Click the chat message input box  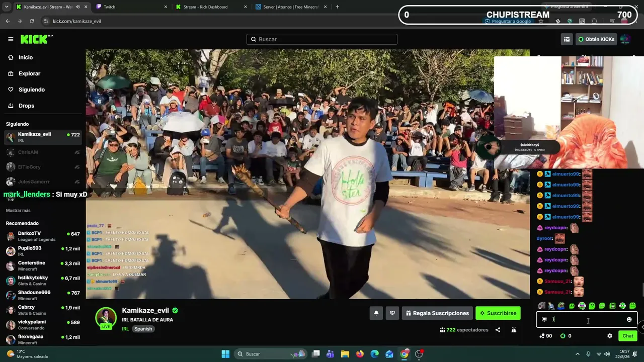coord(587,319)
